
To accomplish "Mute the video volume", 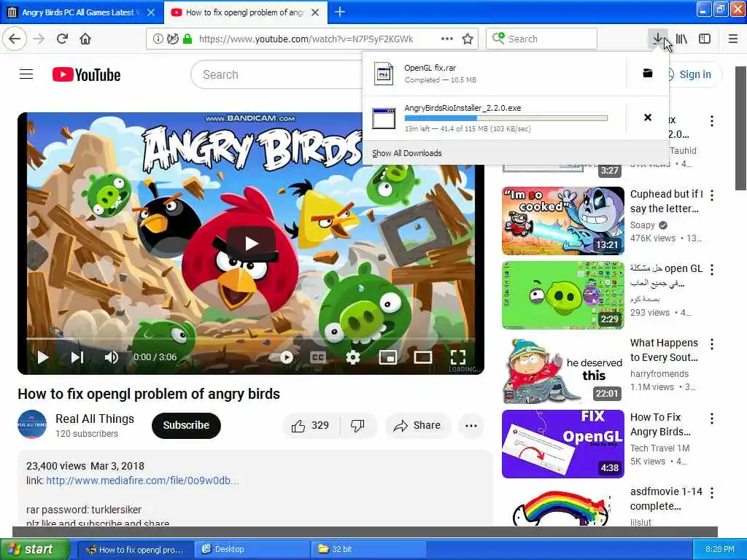I will point(112,357).
